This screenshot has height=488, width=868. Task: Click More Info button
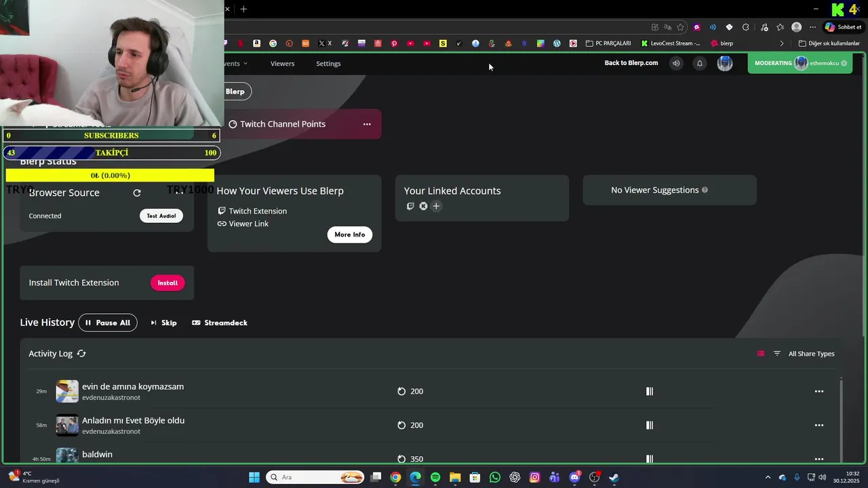pos(350,235)
